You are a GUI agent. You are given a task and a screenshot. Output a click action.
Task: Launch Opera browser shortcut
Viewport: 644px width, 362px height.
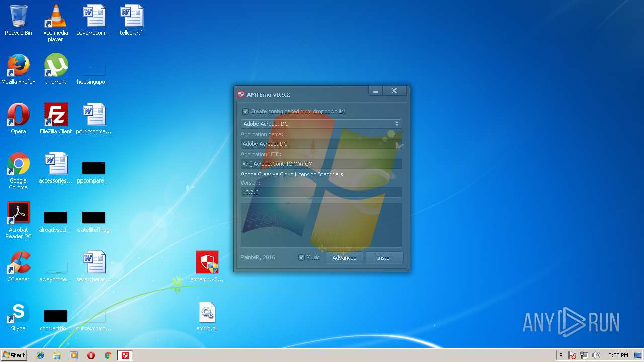coord(18,119)
